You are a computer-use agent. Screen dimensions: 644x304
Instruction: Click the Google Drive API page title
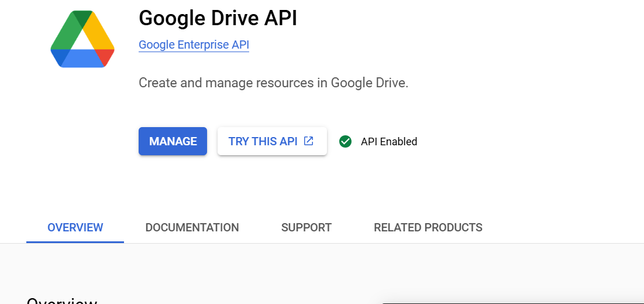218,18
